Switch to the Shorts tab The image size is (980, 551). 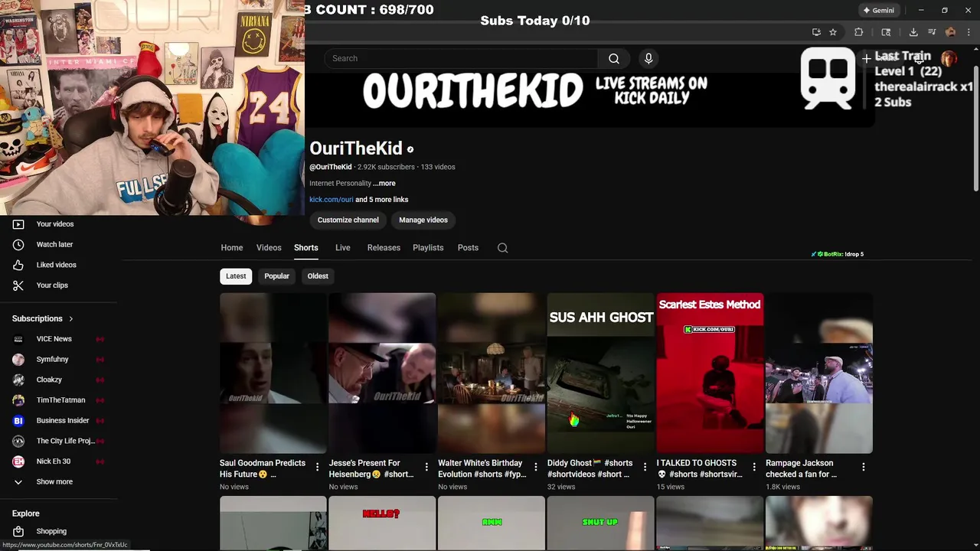pyautogui.click(x=306, y=248)
